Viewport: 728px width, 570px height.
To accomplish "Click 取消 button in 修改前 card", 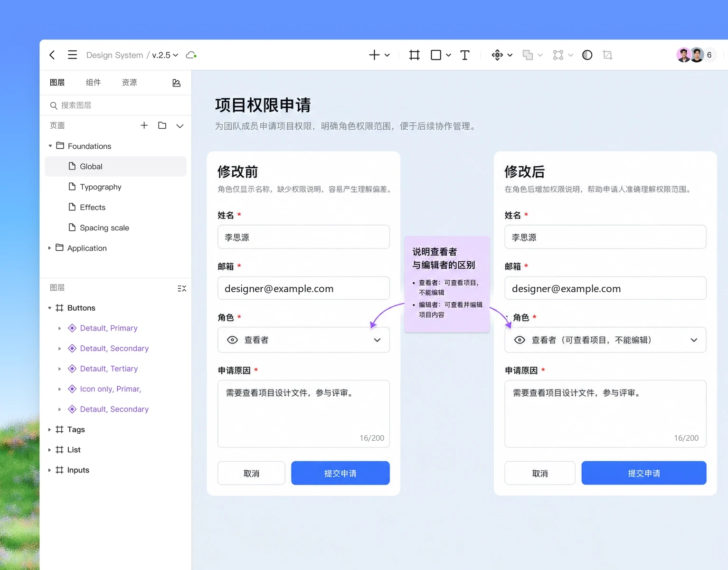I will (251, 473).
